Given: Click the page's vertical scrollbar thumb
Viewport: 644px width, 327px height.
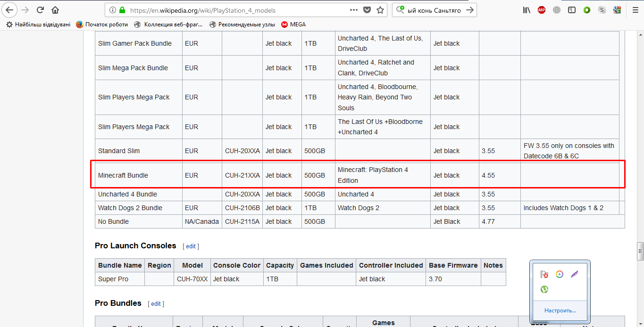Looking at the screenshot, I should (640, 251).
